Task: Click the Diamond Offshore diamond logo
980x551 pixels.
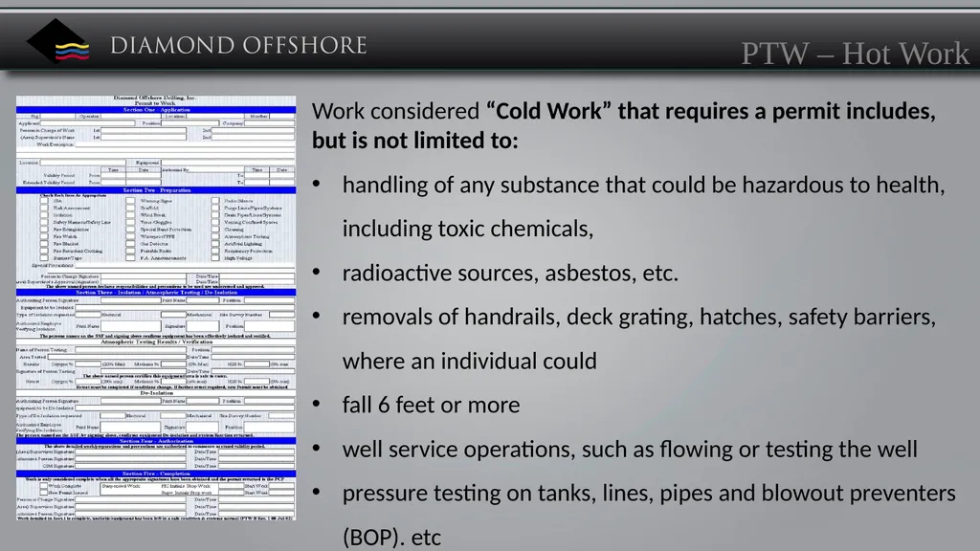Action: tap(57, 41)
